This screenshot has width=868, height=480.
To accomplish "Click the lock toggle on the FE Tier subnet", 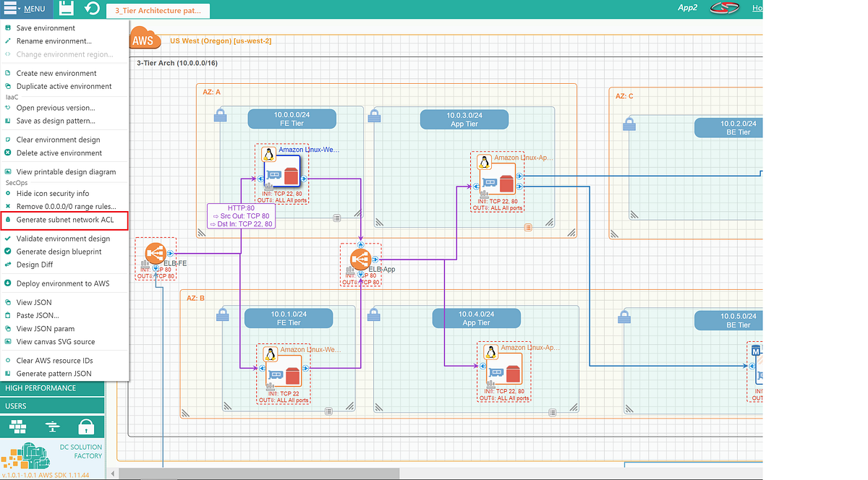I will pyautogui.click(x=221, y=114).
